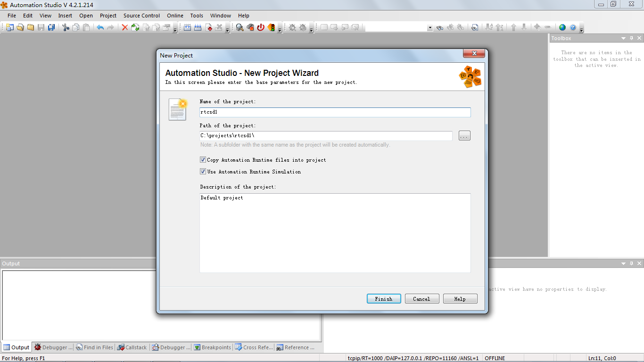Click the OFFLINE status bar indicator

click(x=495, y=358)
